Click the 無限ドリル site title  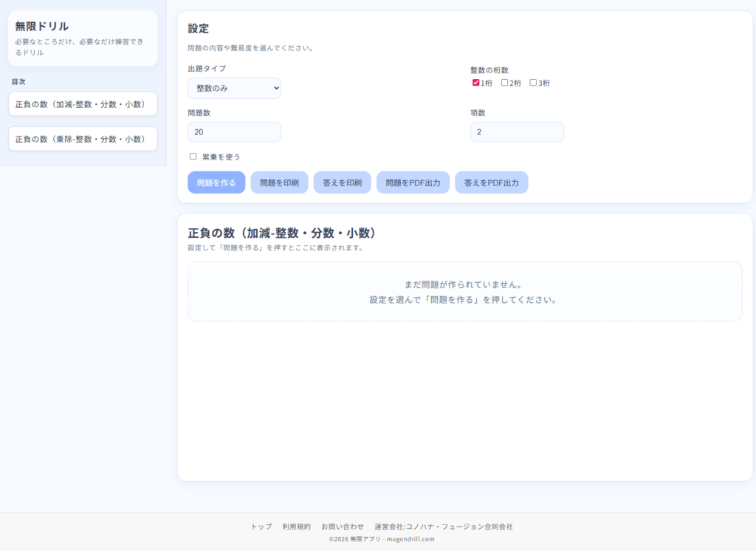click(x=42, y=27)
